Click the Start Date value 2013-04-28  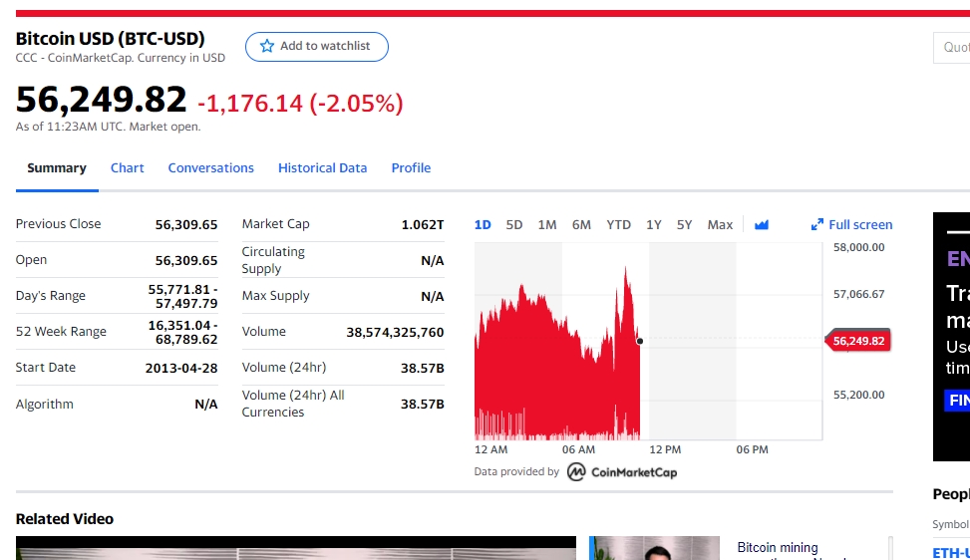(181, 369)
